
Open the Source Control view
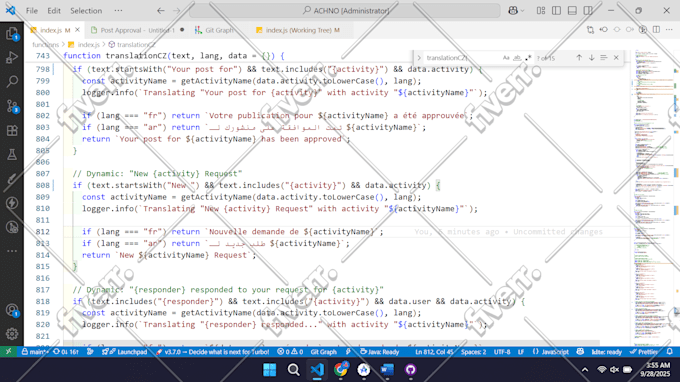point(12,106)
